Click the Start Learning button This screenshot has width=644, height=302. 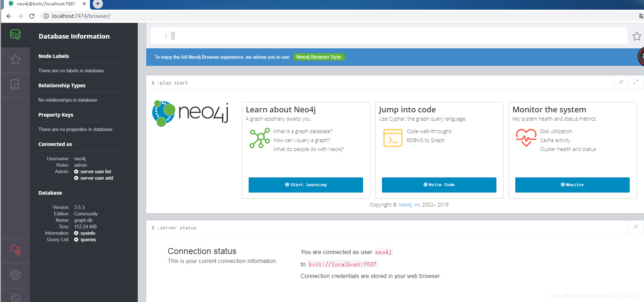(x=306, y=185)
